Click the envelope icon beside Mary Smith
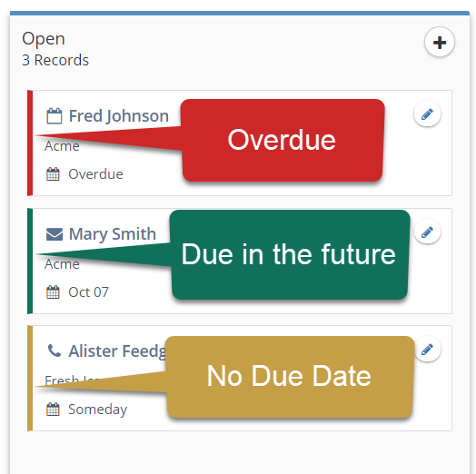 coord(55,234)
